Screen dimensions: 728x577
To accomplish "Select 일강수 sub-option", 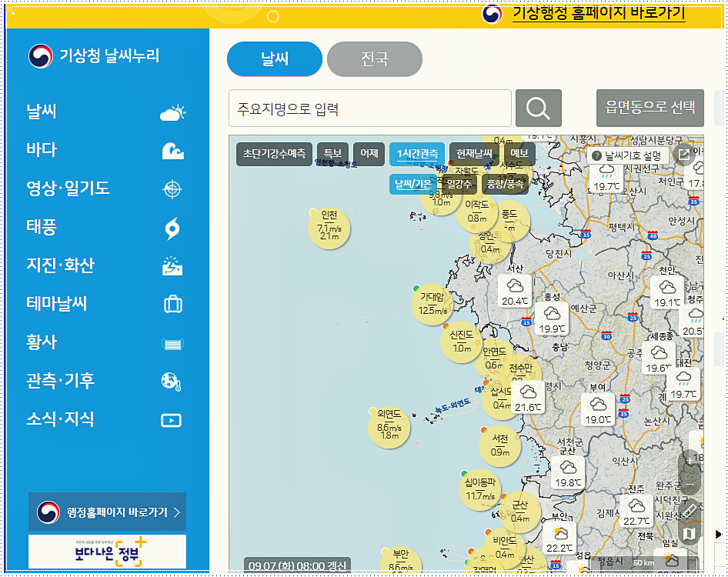I will click(459, 185).
